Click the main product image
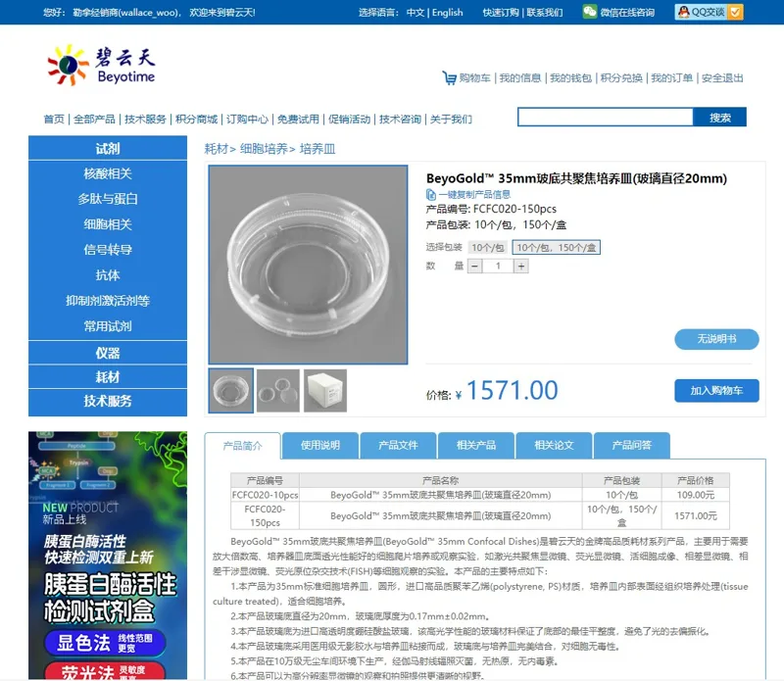Viewport: 784px width, 681px height. point(308,265)
